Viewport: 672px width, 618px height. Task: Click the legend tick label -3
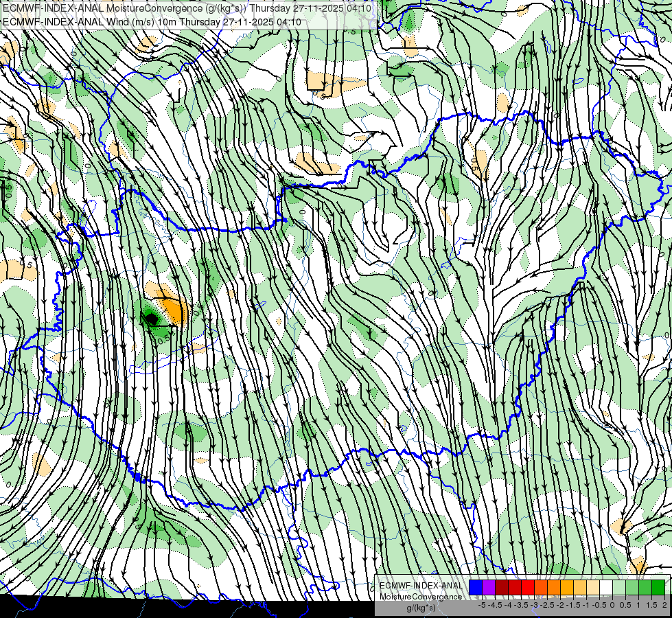pos(534,605)
